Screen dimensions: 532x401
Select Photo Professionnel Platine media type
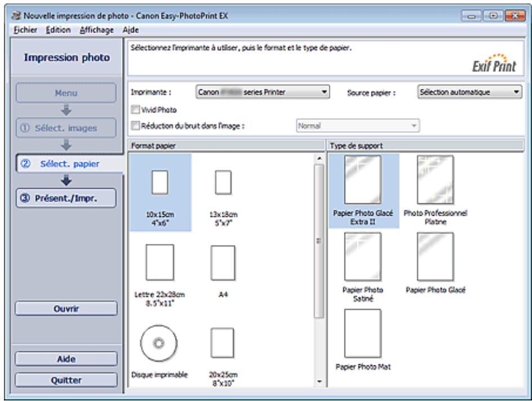[435, 190]
